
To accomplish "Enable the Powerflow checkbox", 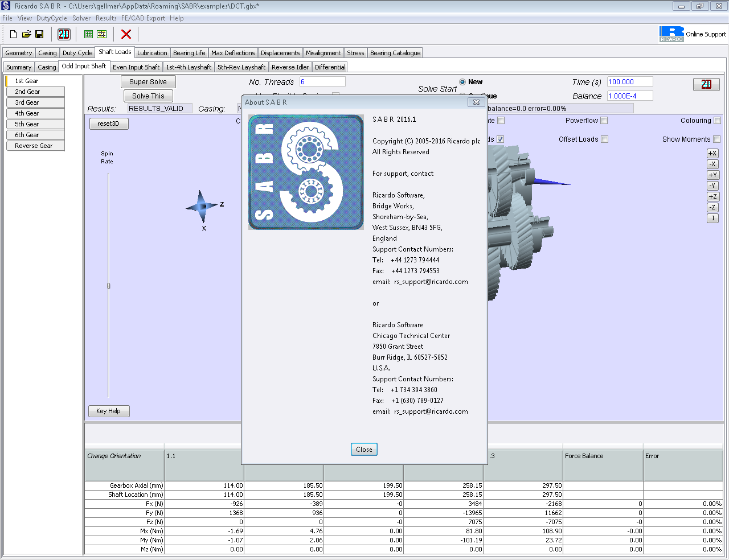I will click(x=604, y=121).
